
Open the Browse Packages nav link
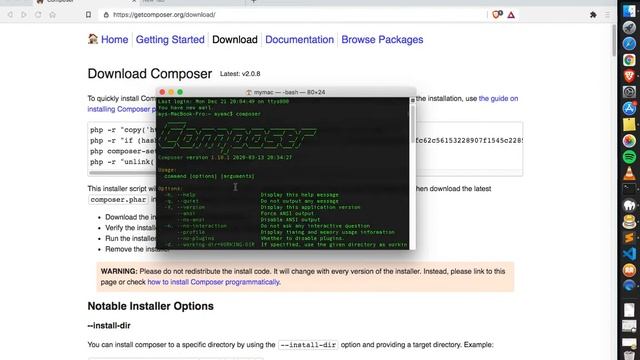382,40
